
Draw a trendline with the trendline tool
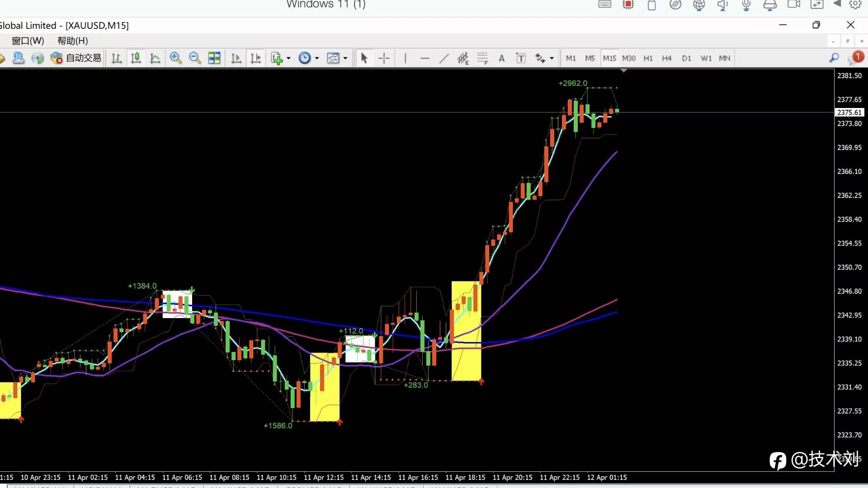point(444,58)
